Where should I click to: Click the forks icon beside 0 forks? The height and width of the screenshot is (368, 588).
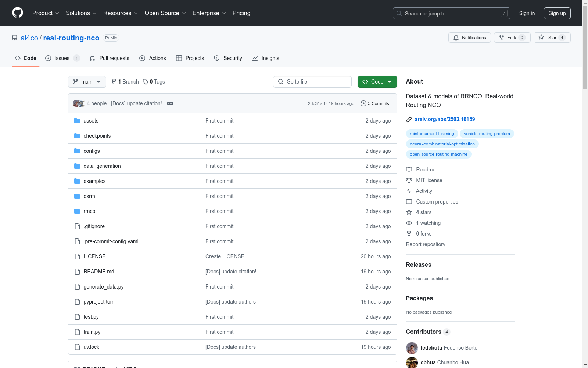tap(409, 234)
